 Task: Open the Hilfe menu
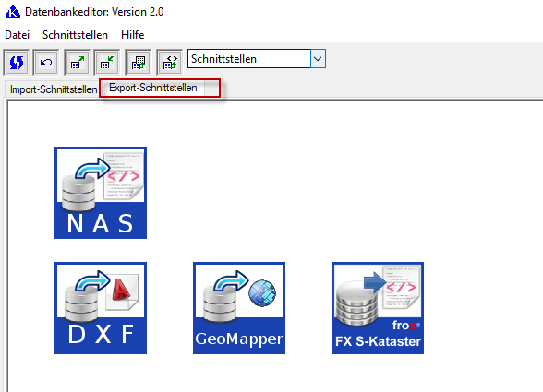coord(133,35)
